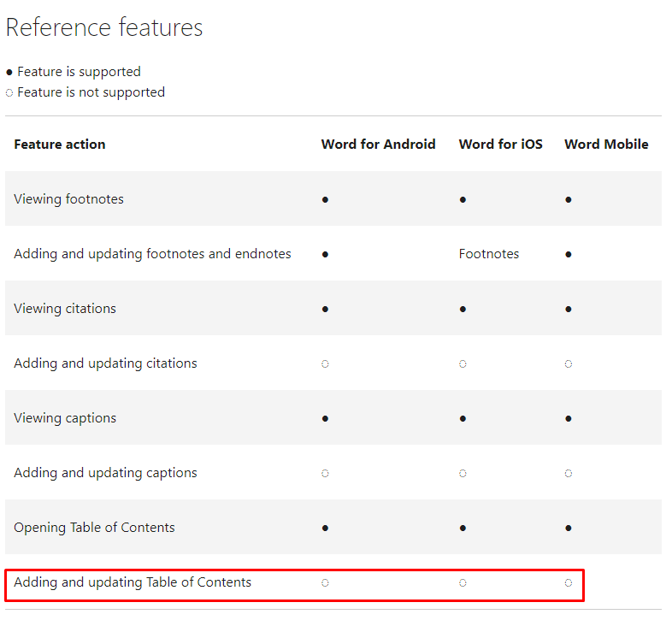Click the 'Word for iOS' column header
Viewport: 672px width, 626px height.
point(500,145)
